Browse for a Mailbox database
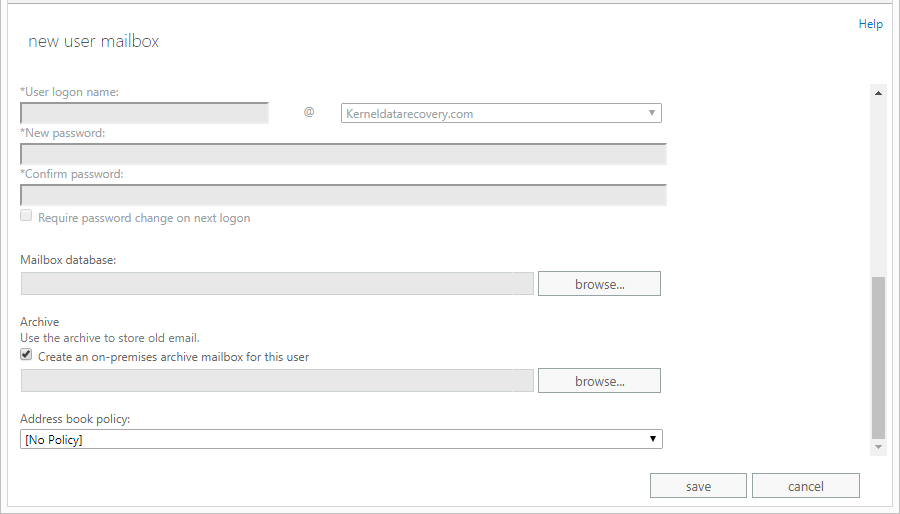900x514 pixels. tap(599, 284)
